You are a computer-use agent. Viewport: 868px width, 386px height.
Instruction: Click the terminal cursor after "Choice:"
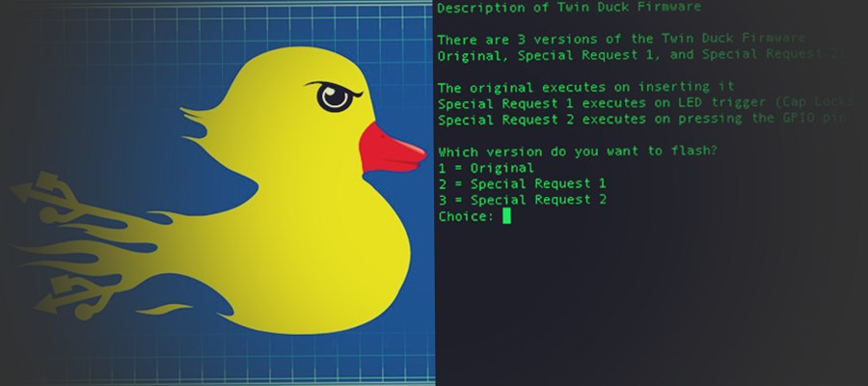[x=506, y=215]
